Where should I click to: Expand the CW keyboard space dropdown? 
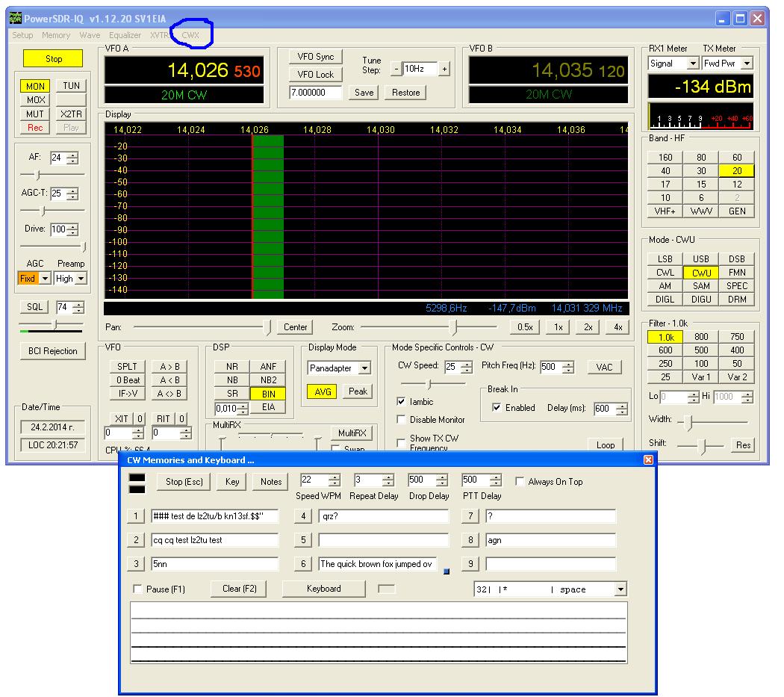tap(620, 589)
